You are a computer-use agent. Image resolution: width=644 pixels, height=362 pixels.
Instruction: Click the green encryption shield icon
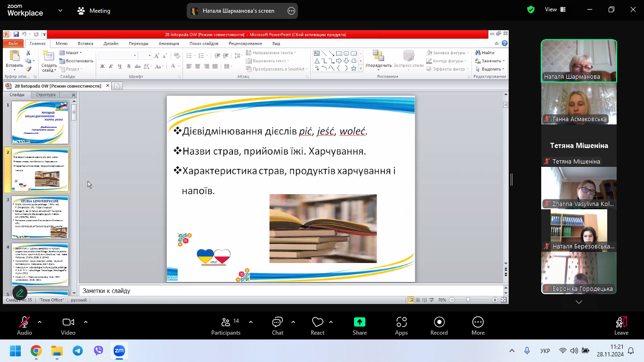point(531,9)
